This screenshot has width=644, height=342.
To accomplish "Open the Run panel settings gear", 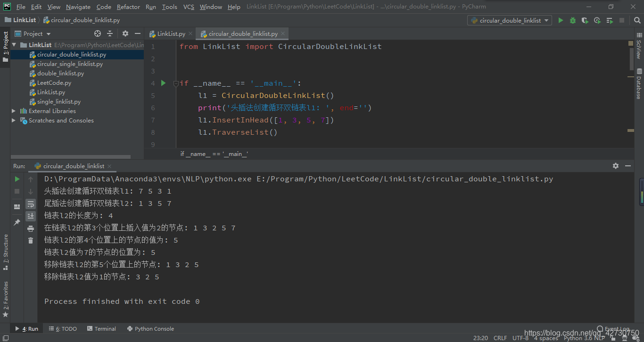I will (x=616, y=166).
